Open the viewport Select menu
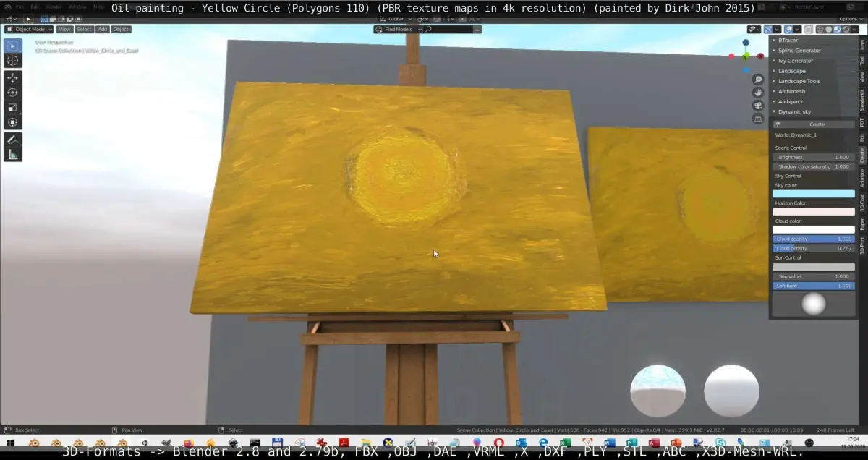Image resolution: width=868 pixels, height=460 pixels. 84,30
